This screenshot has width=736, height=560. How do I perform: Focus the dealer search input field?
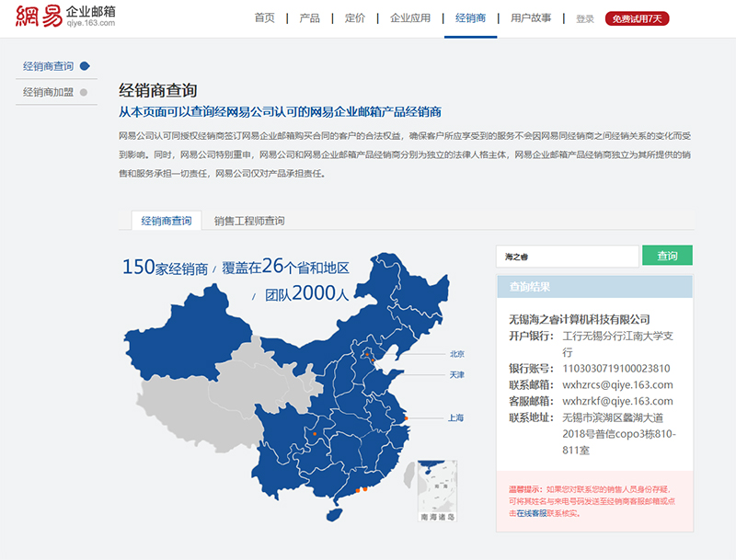tap(567, 256)
